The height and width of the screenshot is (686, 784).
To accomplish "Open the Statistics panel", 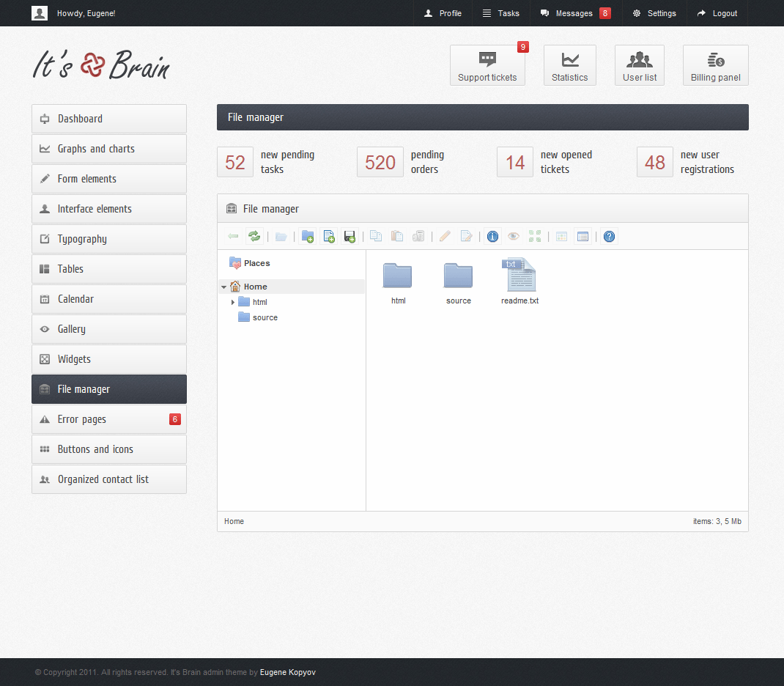I will pyautogui.click(x=569, y=64).
